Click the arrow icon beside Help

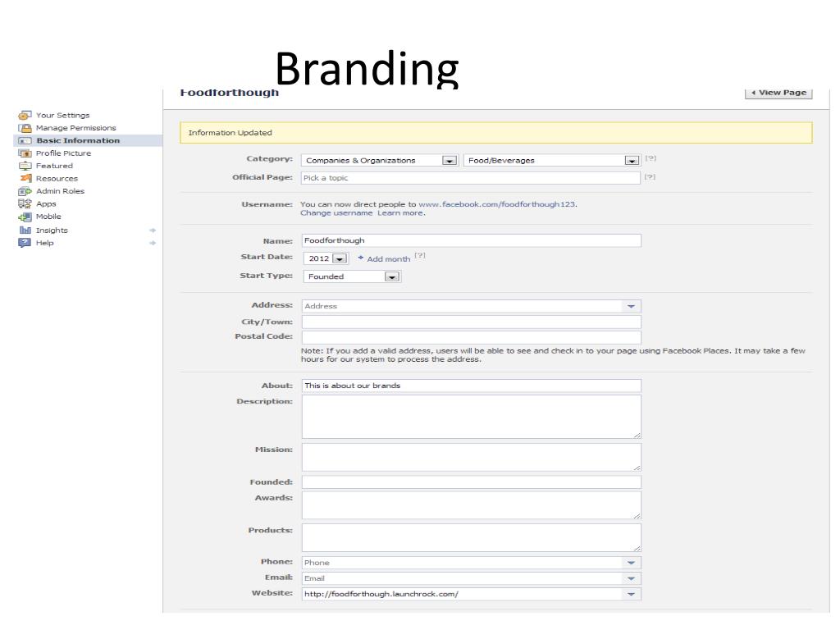[153, 243]
